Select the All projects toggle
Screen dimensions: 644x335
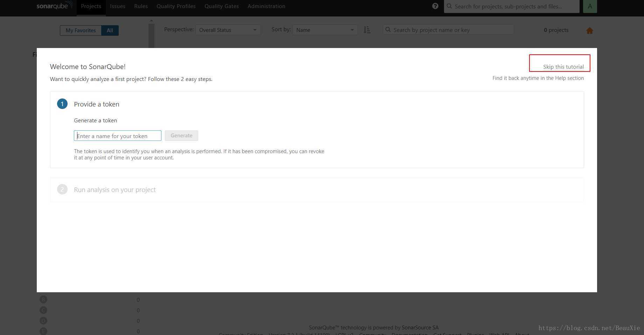(110, 30)
